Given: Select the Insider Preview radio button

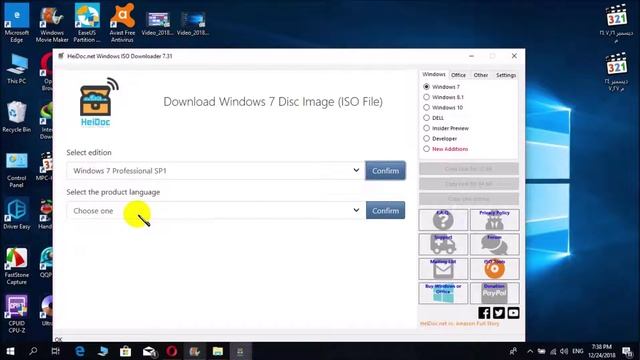Looking at the screenshot, I should click(x=426, y=128).
